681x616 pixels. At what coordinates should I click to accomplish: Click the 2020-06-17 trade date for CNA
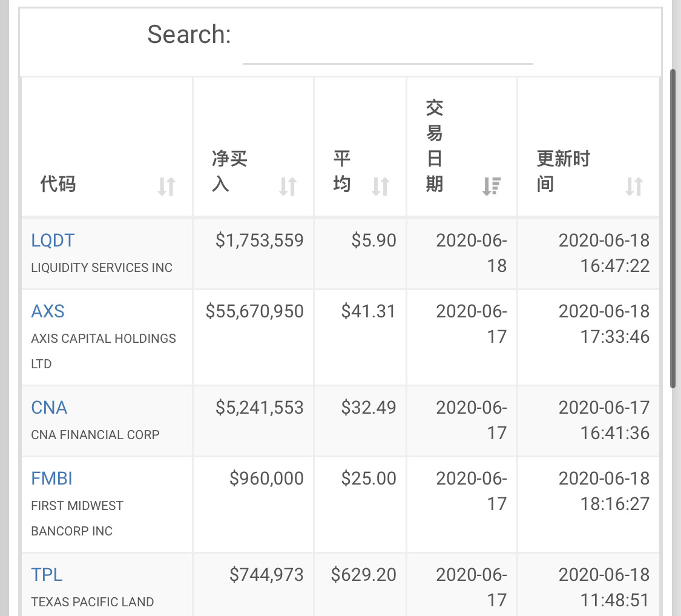472,420
